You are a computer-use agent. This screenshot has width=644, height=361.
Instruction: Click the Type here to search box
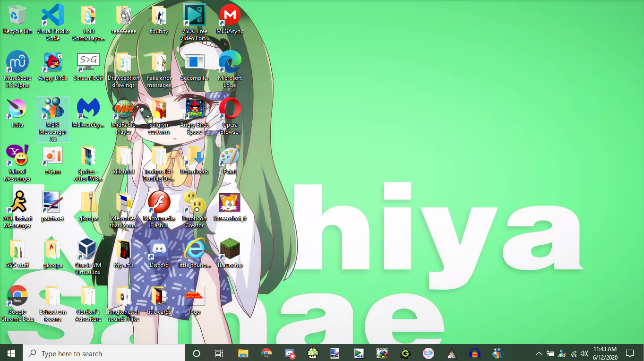point(104,353)
